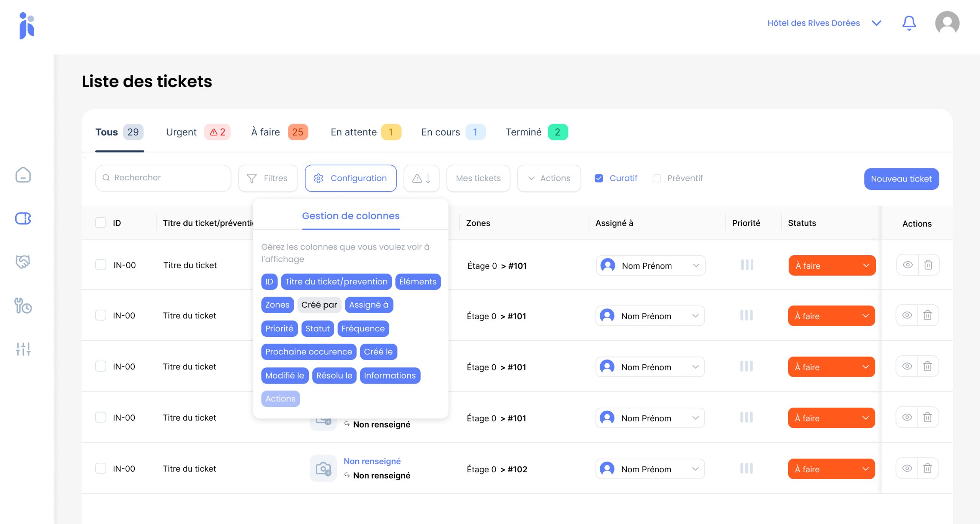Open the sliders settings icon in sidebar
The height and width of the screenshot is (524, 980).
23,349
